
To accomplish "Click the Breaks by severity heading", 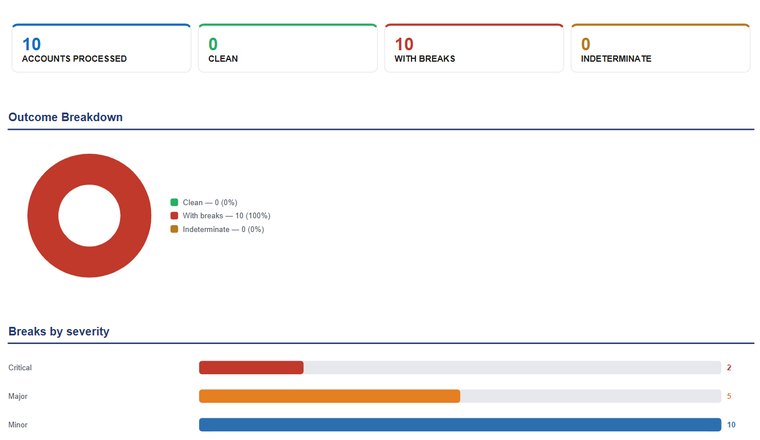I will [59, 331].
